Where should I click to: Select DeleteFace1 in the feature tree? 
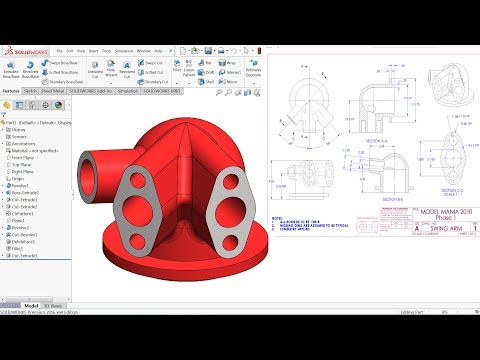coord(20,242)
